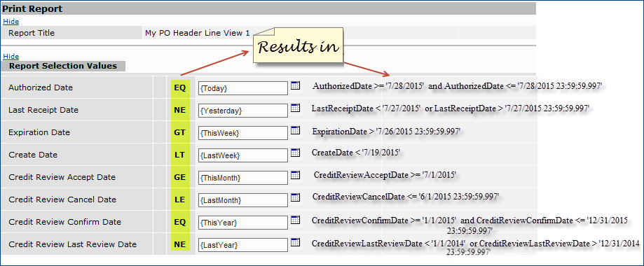644x266 pixels.
Task: Change NE operator for Last Receipt Date
Action: [180, 110]
